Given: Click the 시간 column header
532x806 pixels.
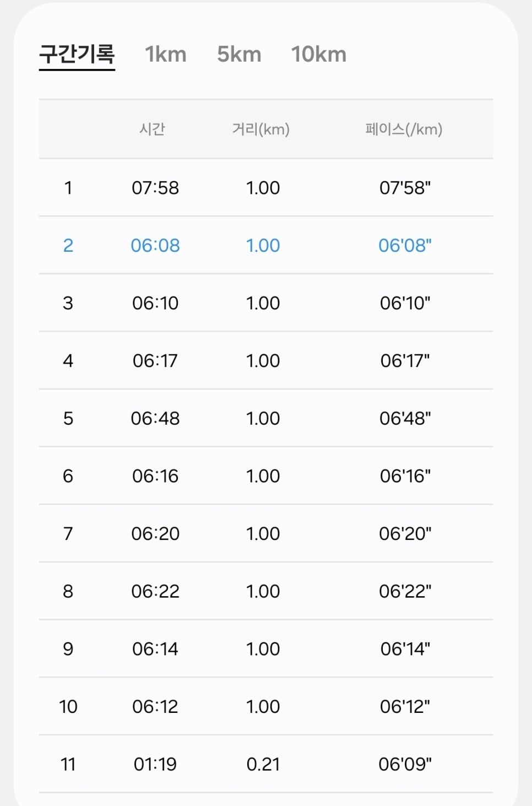Looking at the screenshot, I should (x=152, y=129).
